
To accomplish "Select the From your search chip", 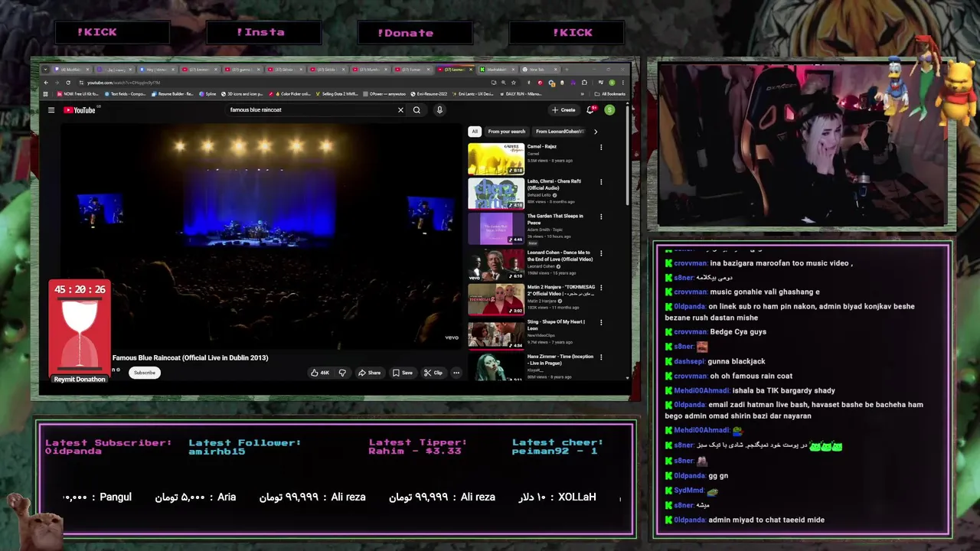I will [x=507, y=132].
